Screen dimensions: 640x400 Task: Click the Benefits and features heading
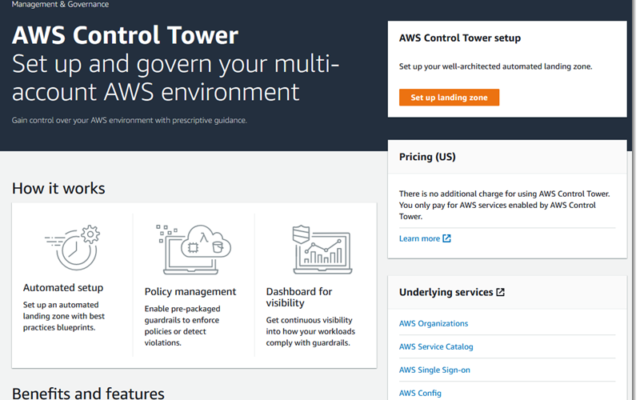(88, 393)
